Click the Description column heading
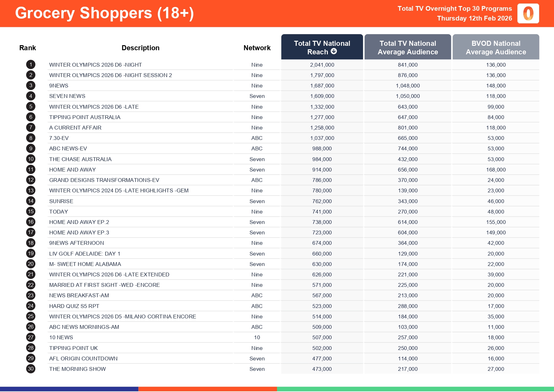The image size is (554, 392). tap(140, 48)
